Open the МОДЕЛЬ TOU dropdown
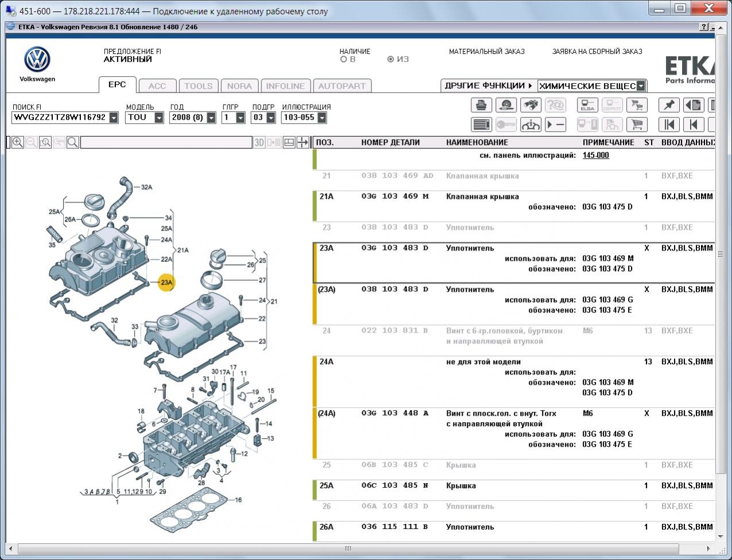Image resolution: width=732 pixels, height=560 pixels. (160, 117)
